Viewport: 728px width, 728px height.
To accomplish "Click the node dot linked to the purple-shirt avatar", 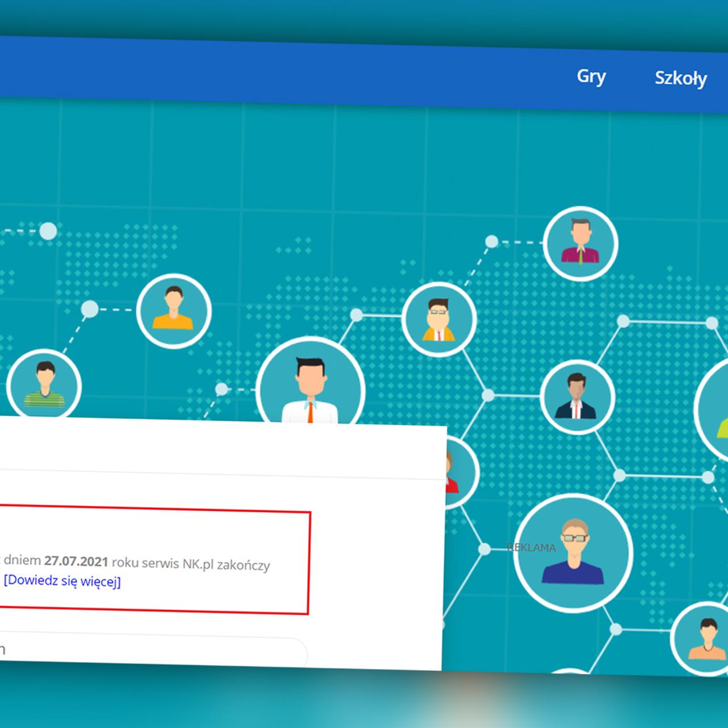I will click(x=491, y=242).
